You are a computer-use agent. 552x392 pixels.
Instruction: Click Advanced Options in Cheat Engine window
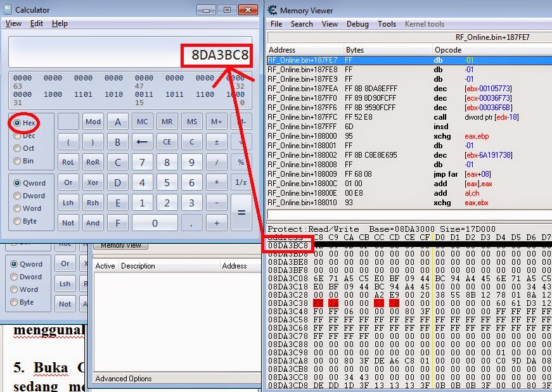[x=124, y=379]
